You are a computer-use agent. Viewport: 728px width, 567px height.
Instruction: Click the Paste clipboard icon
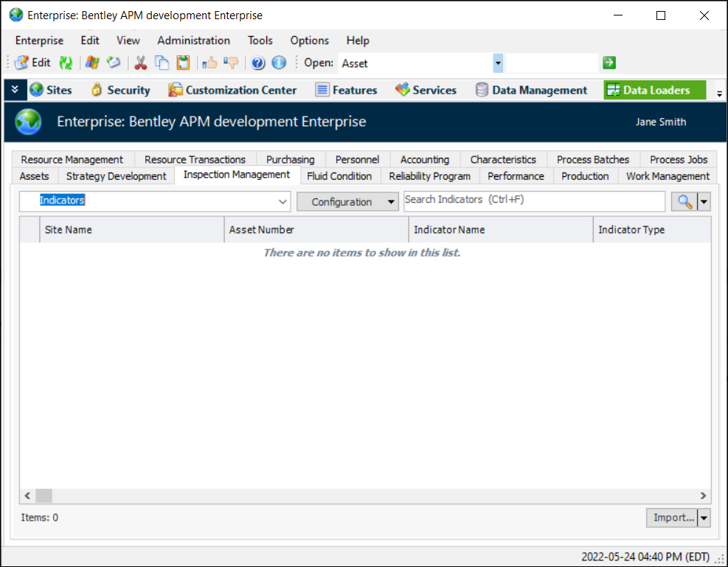coord(182,63)
